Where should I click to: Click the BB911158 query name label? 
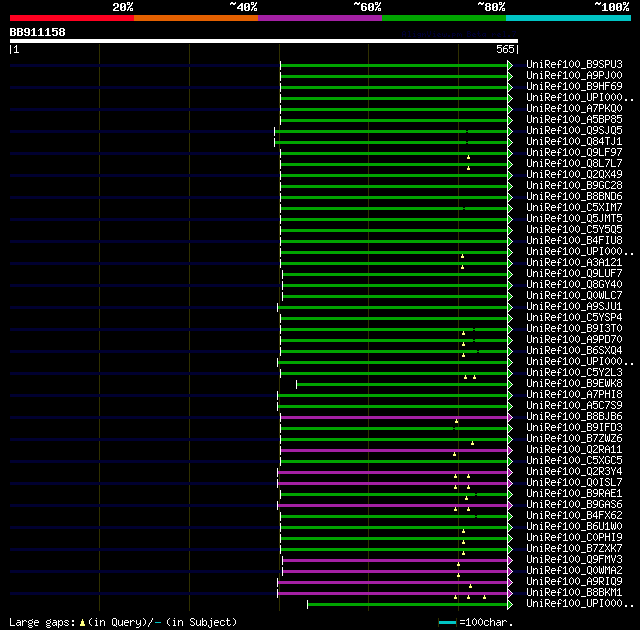(x=38, y=32)
